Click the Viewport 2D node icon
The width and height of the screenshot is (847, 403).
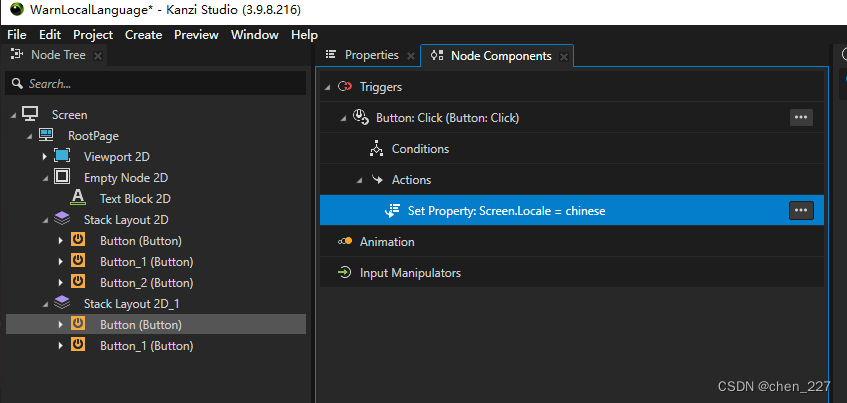[x=62, y=156]
